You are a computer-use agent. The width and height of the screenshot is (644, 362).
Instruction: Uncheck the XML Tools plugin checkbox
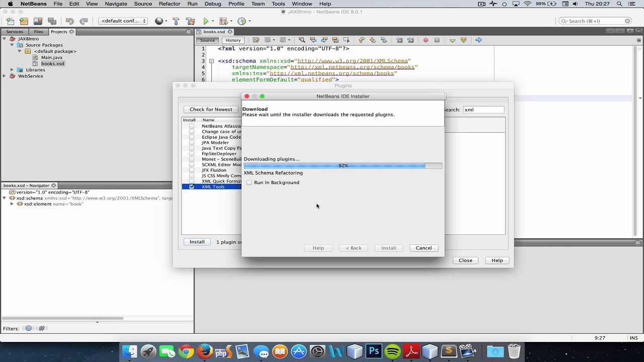(x=192, y=187)
